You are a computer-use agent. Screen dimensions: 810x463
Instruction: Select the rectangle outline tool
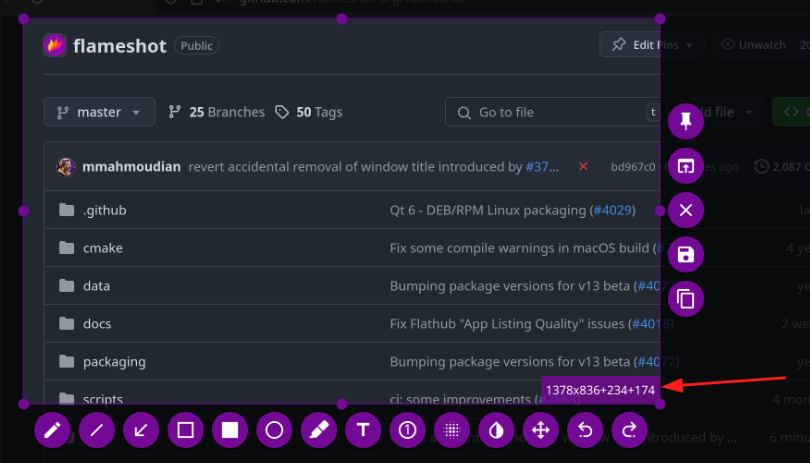[185, 430]
